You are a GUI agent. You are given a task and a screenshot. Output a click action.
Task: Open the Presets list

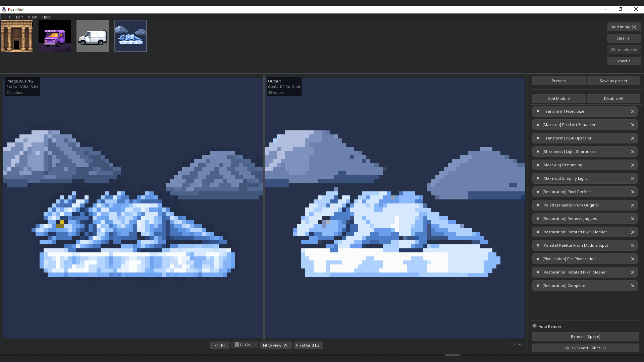pos(559,81)
